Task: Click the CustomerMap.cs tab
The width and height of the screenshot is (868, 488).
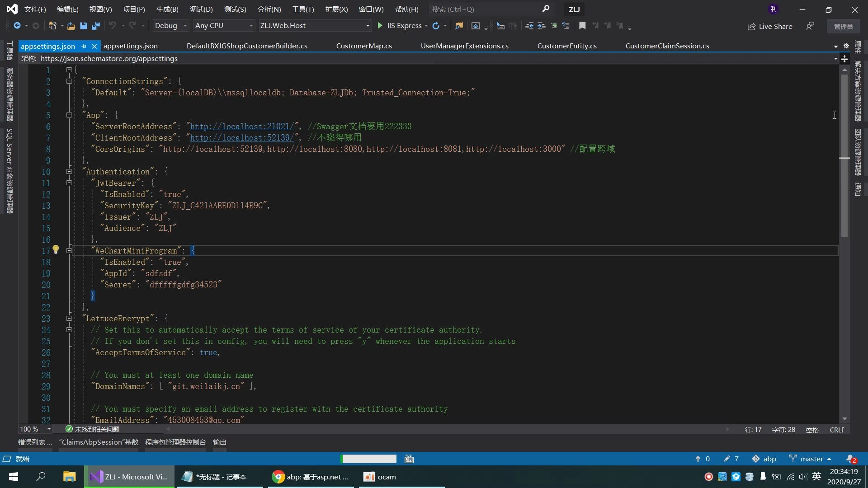Action: [x=363, y=46]
